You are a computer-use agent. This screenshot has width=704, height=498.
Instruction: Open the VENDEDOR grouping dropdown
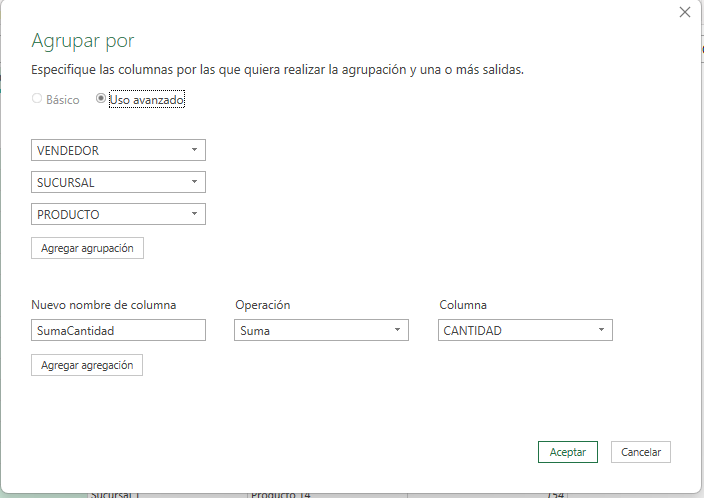(x=118, y=150)
